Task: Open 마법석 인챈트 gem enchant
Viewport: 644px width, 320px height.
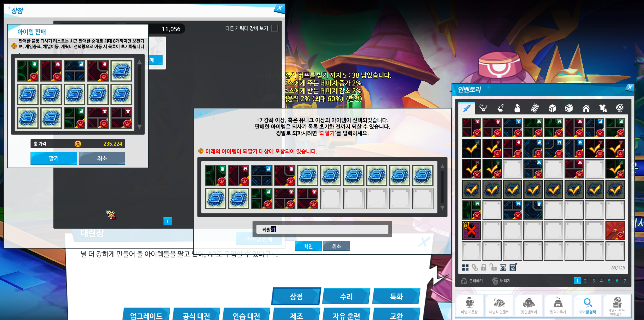Action: (x=499, y=306)
